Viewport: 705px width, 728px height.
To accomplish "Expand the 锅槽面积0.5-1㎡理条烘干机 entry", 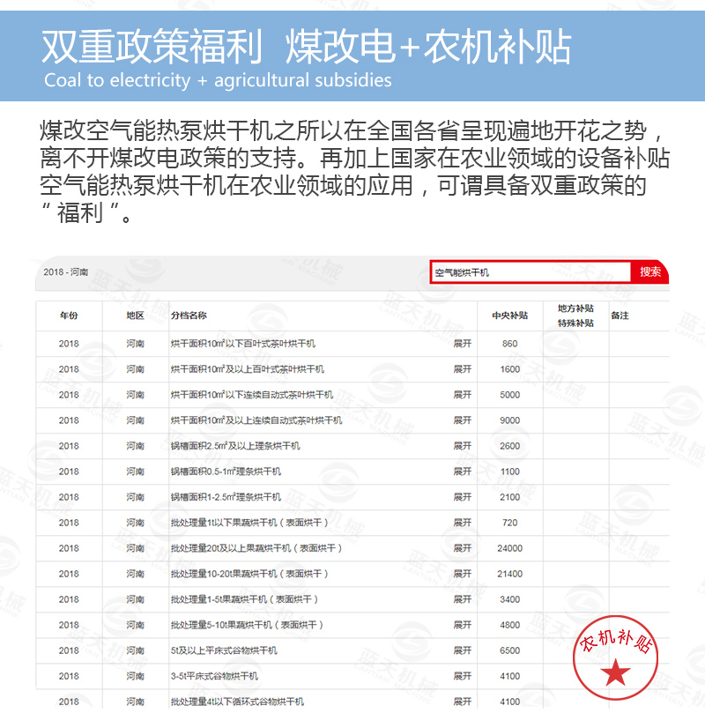I will tap(462, 472).
